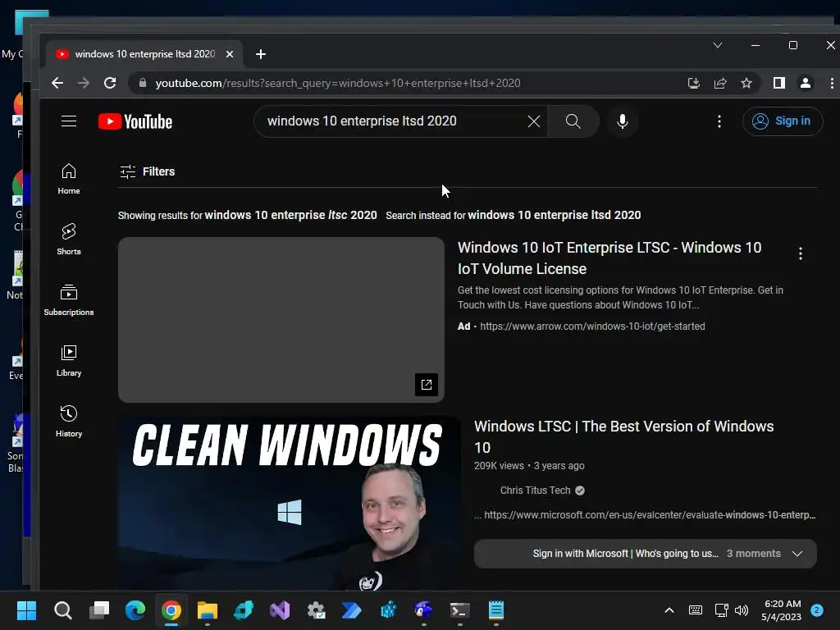Open Windows Start menu
This screenshot has height=630, width=840.
(26, 610)
